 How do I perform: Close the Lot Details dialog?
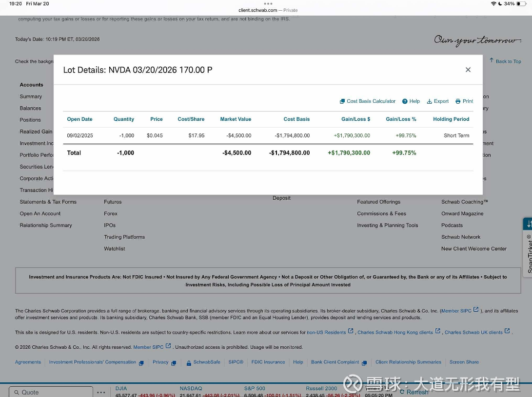coord(468,70)
